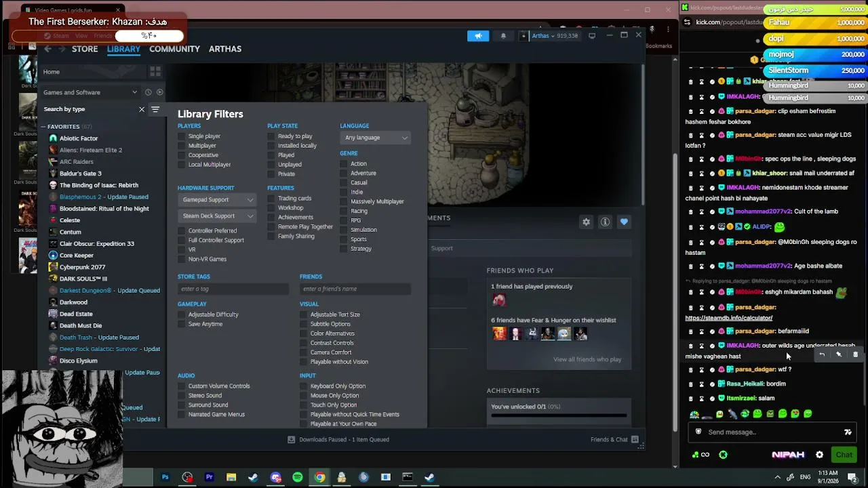The height and width of the screenshot is (488, 868).
Task: Open the Support link on game page
Action: click(x=441, y=248)
